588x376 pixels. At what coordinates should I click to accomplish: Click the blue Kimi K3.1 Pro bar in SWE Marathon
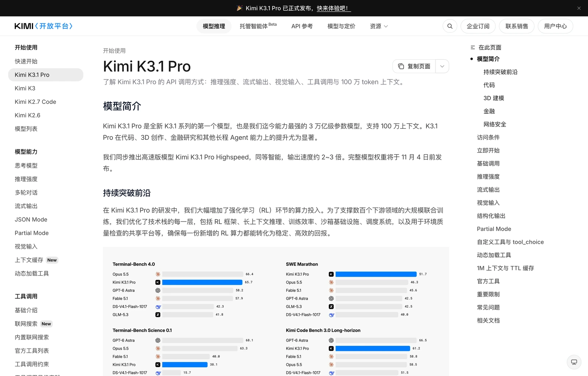(x=376, y=274)
